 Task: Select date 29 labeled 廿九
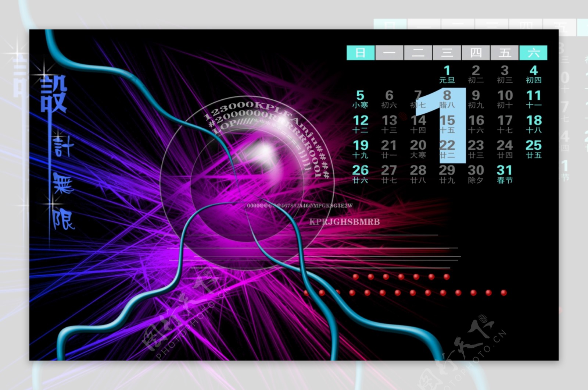[x=447, y=174]
